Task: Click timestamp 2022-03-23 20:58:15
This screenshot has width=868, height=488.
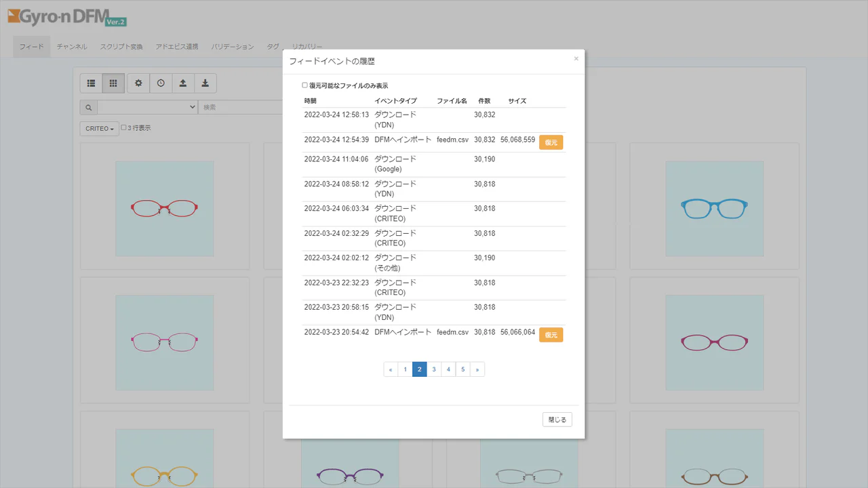Action: coord(336,308)
